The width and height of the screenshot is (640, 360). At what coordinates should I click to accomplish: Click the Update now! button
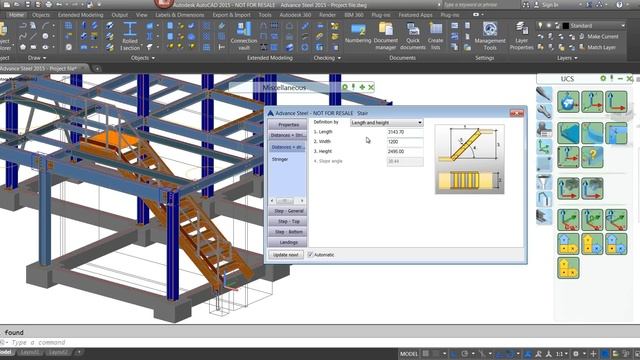(286, 254)
